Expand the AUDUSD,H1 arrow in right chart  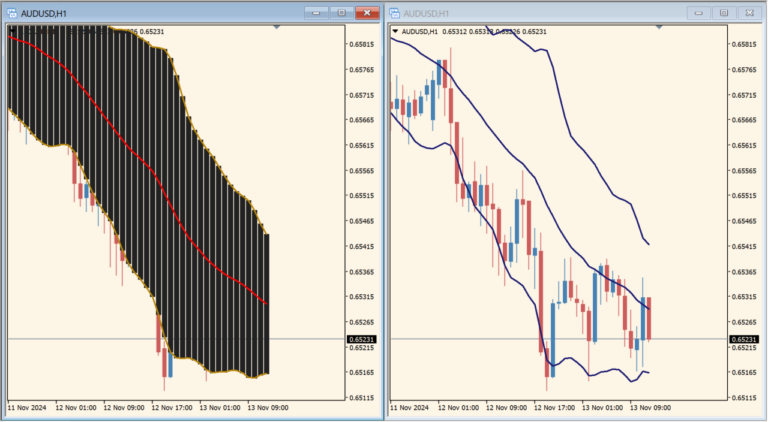pos(395,32)
